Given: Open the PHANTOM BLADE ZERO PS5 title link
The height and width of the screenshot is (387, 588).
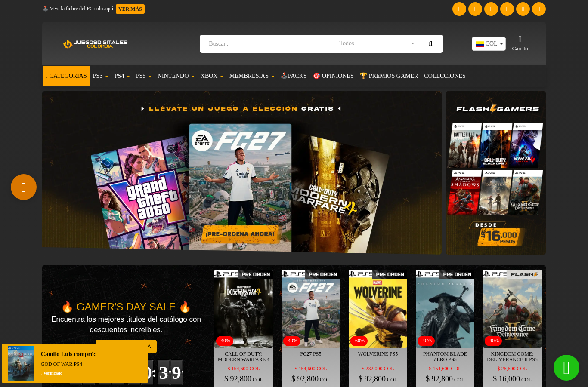Looking at the screenshot, I should pos(445,357).
